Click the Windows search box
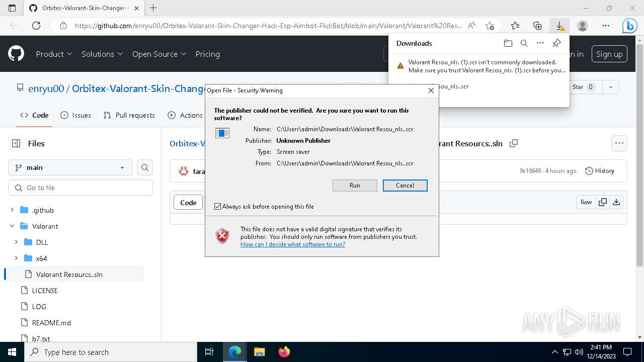Image resolution: width=644 pixels, height=362 pixels. [110, 352]
